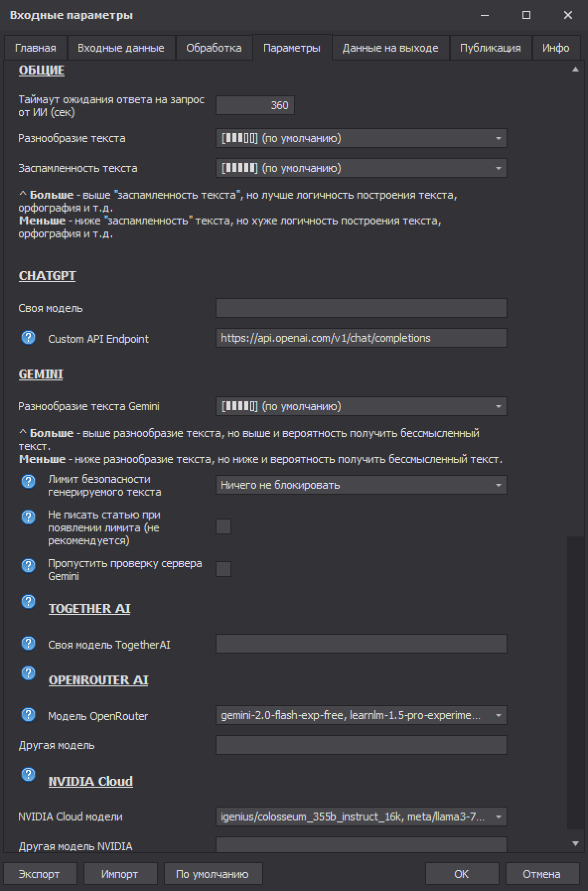This screenshot has height=891, width=588.
Task: Click help icon next to TOGETHER AI heading
Action: pyautogui.click(x=28, y=601)
